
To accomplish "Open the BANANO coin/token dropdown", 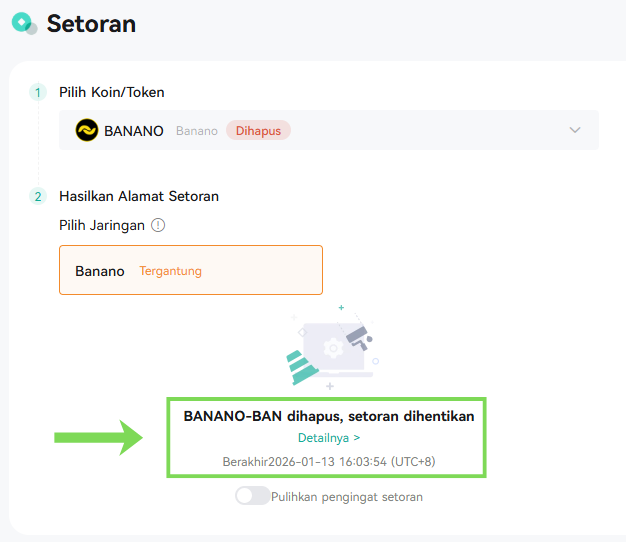I will tap(329, 130).
